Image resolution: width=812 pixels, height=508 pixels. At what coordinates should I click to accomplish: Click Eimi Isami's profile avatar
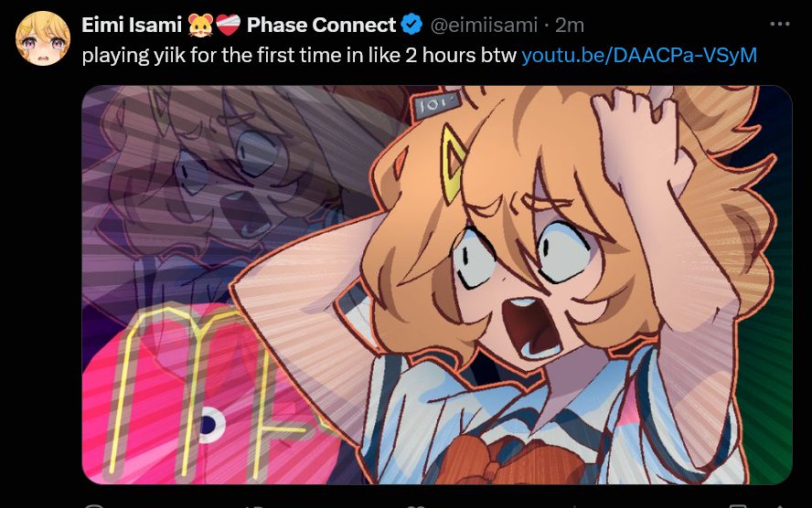pyautogui.click(x=42, y=38)
